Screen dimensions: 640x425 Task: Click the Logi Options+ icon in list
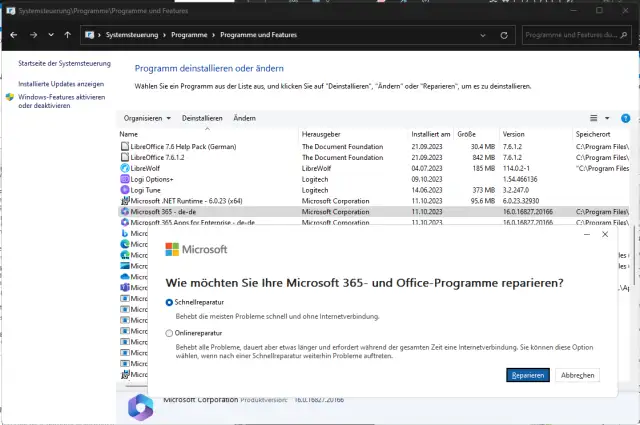(x=124, y=179)
